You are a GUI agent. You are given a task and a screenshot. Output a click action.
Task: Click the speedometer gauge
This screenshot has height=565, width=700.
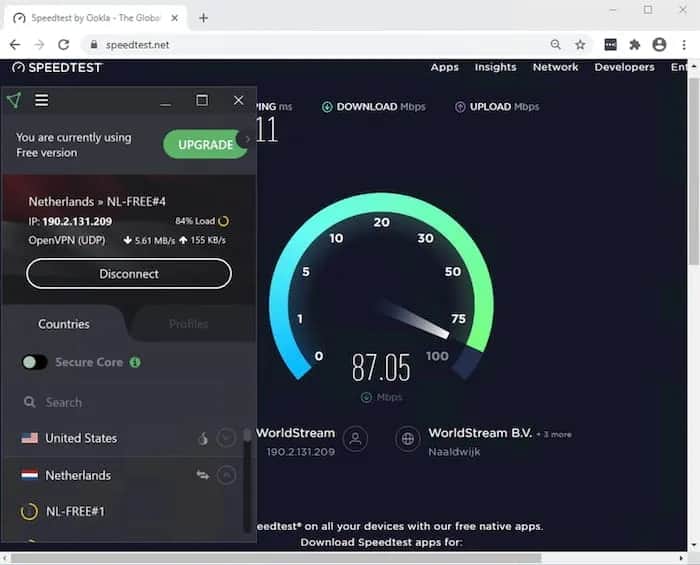[x=381, y=286]
